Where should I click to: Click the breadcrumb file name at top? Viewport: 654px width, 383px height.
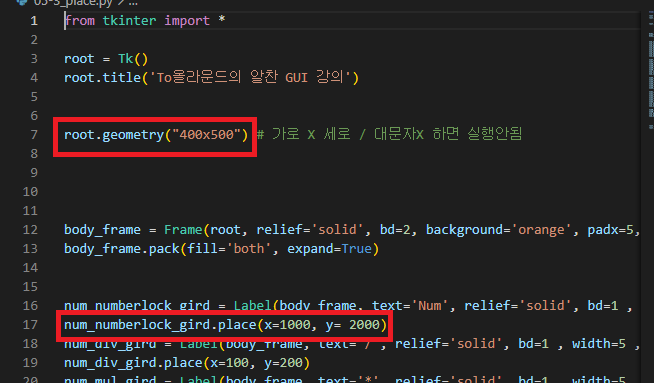74,3
